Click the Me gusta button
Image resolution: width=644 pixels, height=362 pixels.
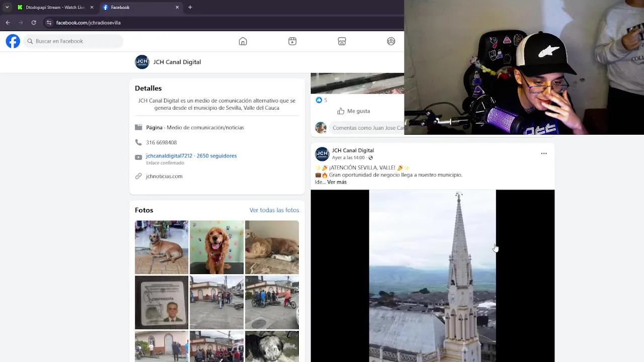tap(354, 111)
